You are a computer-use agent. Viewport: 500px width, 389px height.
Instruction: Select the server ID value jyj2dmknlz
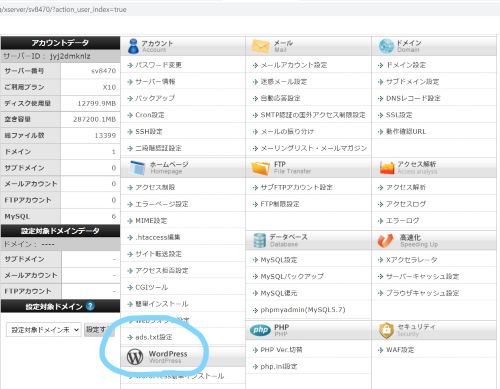70,56
